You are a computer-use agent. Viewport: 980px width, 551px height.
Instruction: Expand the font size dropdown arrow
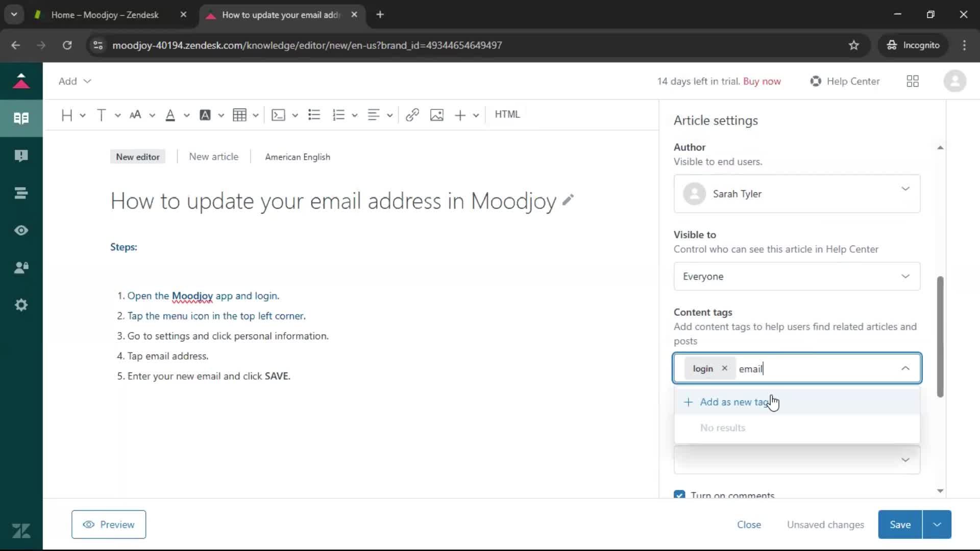pos(152,115)
